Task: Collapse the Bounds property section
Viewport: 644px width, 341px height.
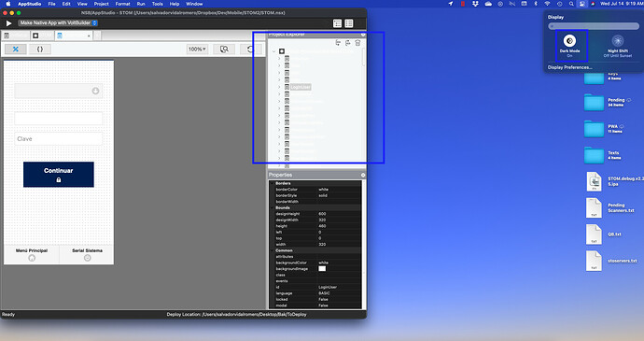Action: [273, 207]
